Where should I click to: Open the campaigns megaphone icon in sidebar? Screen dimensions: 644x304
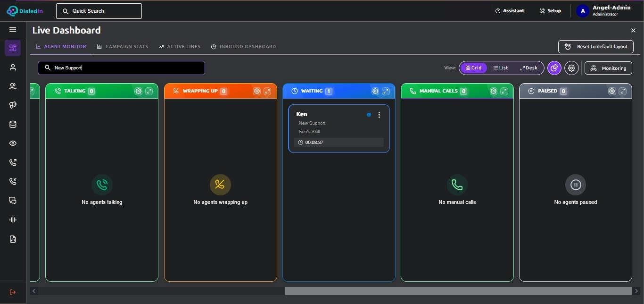coord(13,105)
